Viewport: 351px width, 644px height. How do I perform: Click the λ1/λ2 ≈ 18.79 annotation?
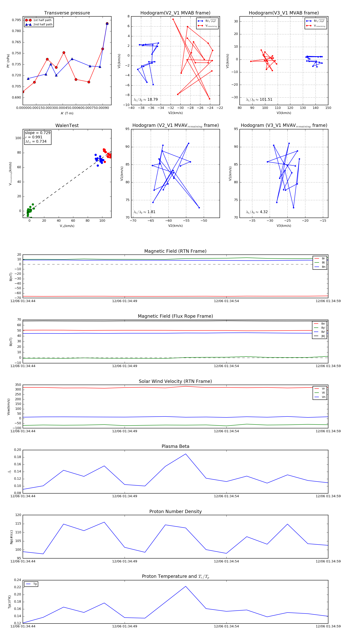[146, 100]
